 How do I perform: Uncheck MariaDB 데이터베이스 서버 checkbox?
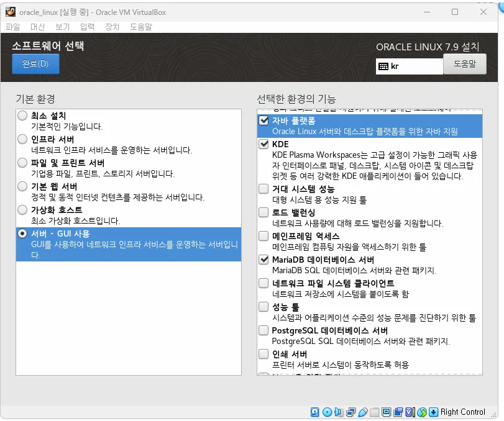point(263,260)
